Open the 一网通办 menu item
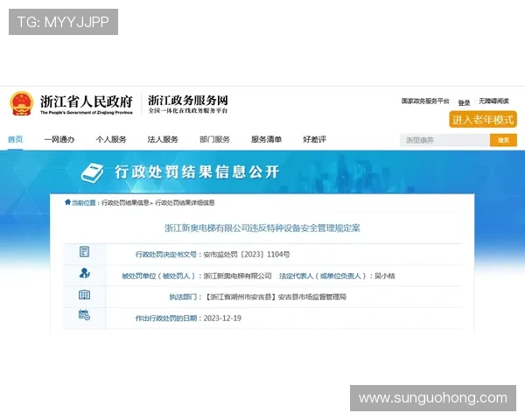 [59, 139]
